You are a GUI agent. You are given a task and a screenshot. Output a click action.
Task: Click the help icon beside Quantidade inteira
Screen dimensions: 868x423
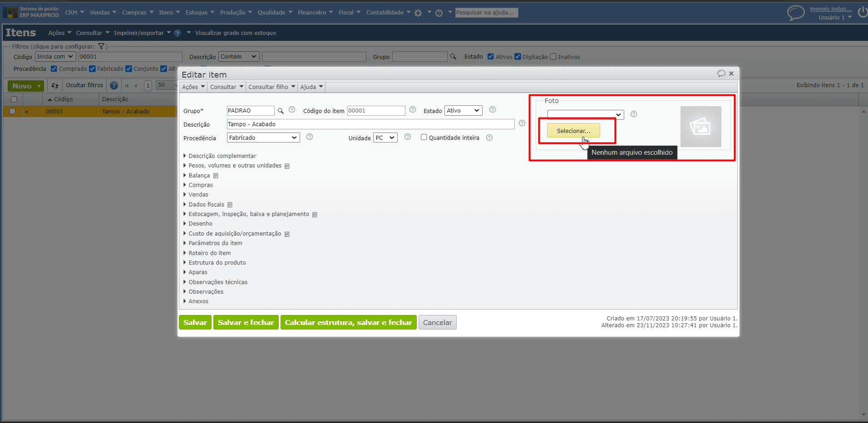tap(489, 138)
